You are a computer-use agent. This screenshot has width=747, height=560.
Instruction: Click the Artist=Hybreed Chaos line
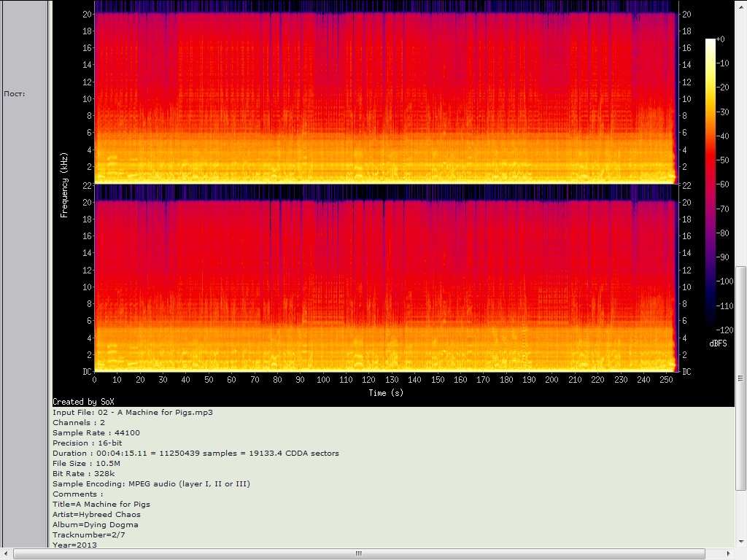pos(96,515)
